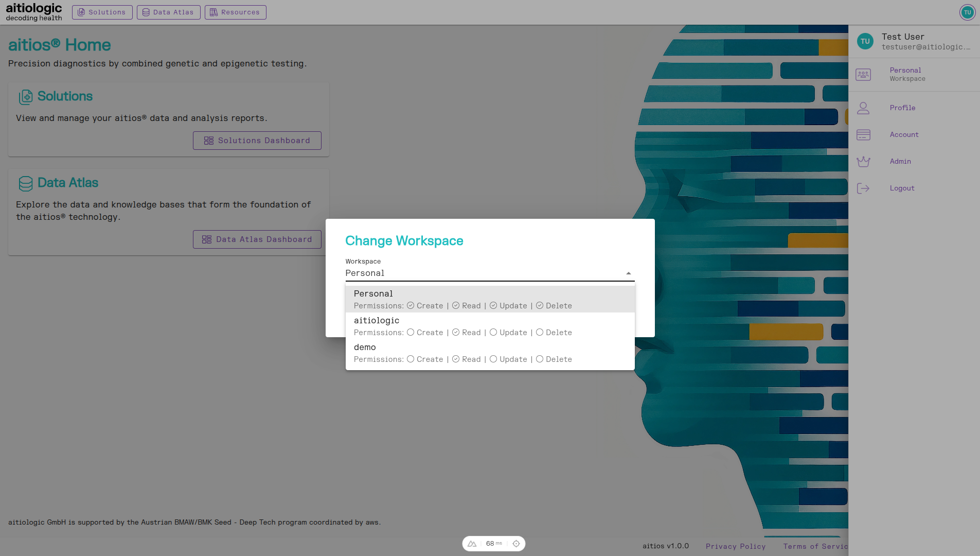Viewport: 980px width, 556px height.
Task: Open the Solutions Dashboard button
Action: 257,141
